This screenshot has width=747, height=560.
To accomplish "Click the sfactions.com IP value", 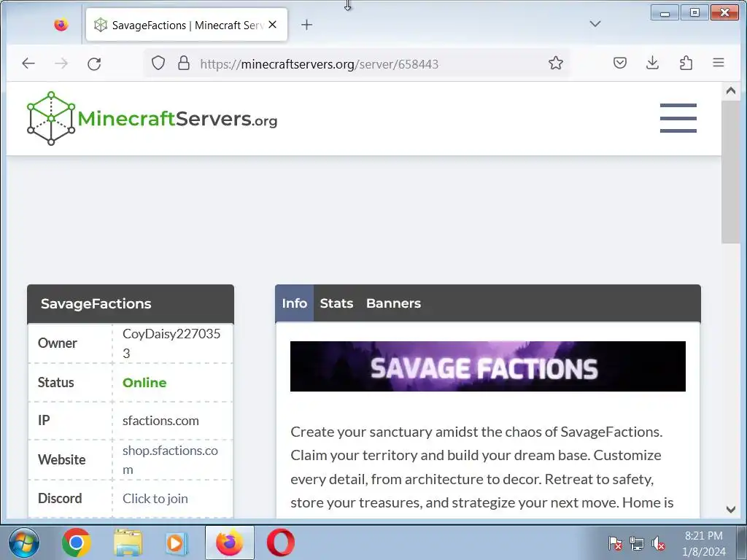I will (160, 421).
